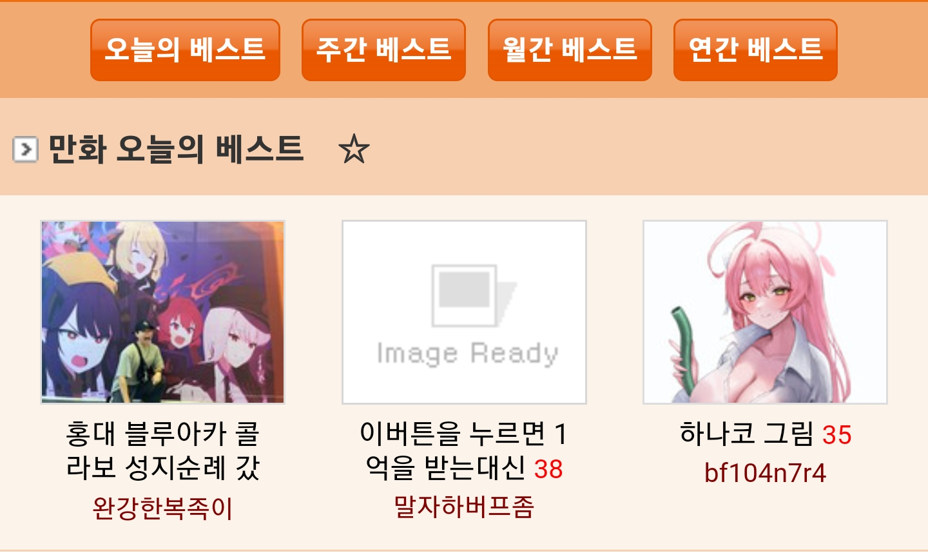Open the 하나코 그림 post title
928x560 pixels.
[747, 433]
